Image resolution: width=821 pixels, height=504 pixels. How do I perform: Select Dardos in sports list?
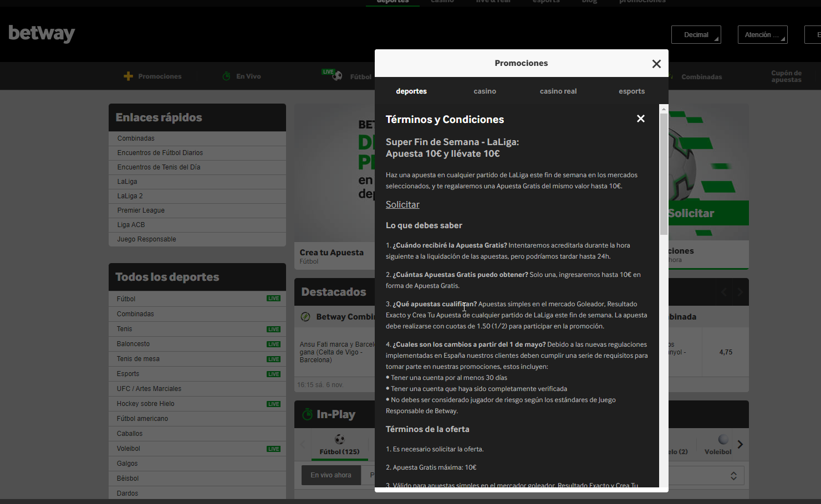pos(197,493)
